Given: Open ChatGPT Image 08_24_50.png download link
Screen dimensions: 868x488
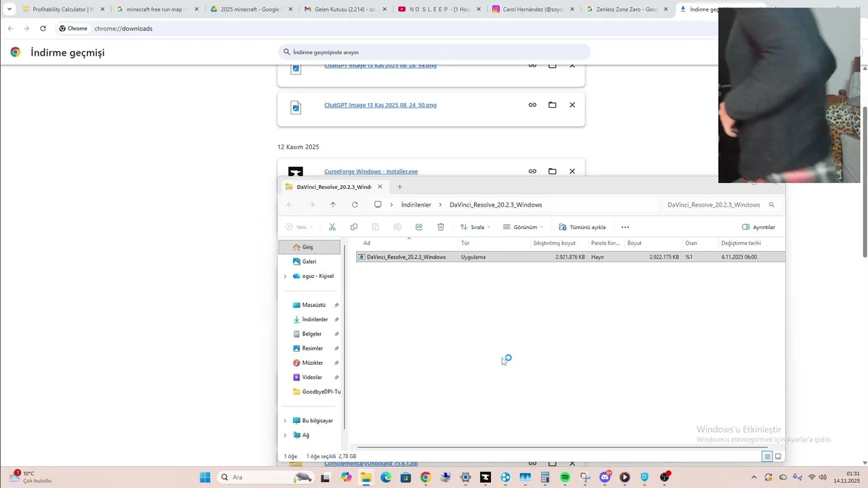Looking at the screenshot, I should point(380,105).
